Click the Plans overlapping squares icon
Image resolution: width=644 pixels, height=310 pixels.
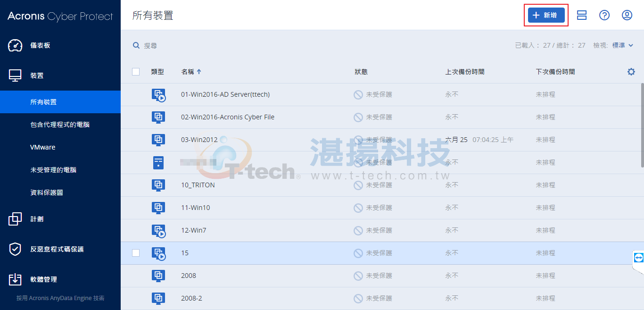pyautogui.click(x=15, y=219)
